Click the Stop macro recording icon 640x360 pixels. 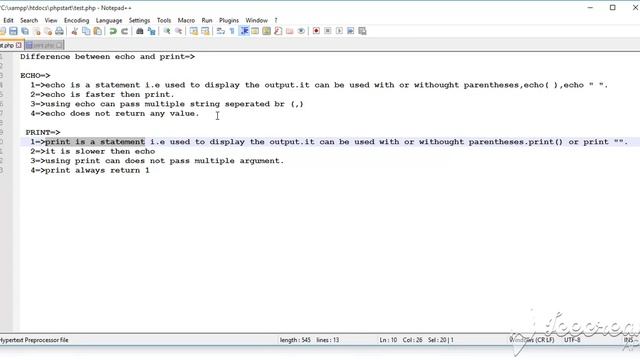click(328, 31)
